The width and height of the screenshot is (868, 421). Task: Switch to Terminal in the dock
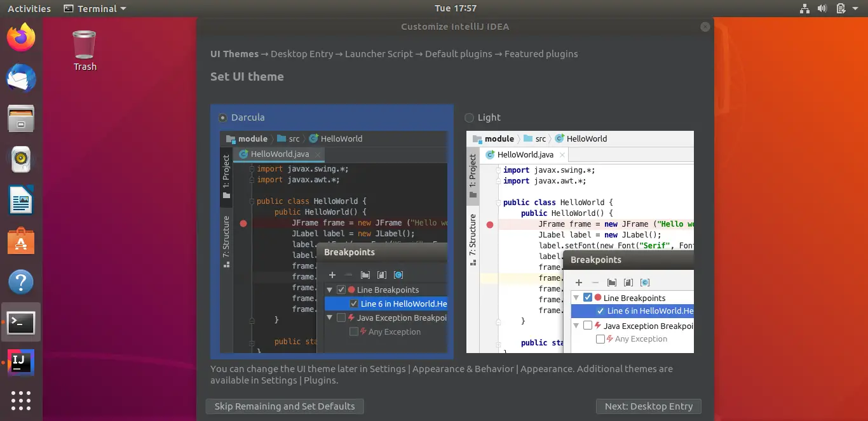[x=21, y=323]
